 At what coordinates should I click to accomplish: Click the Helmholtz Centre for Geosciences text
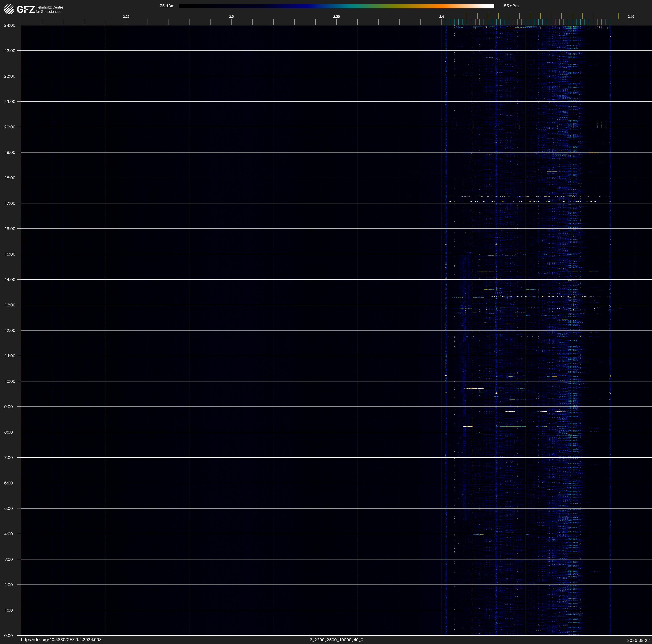click(x=49, y=9)
